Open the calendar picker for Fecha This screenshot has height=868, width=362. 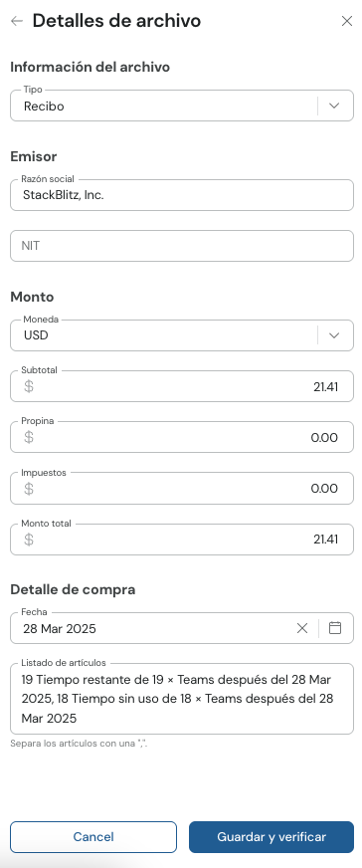click(335, 628)
